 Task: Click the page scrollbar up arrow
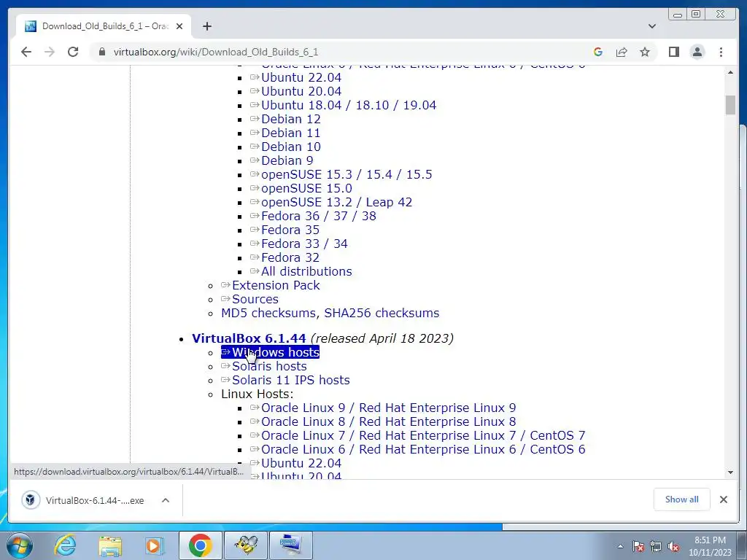coord(730,72)
